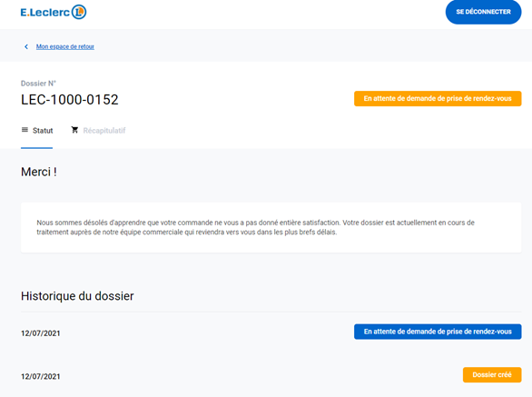Click the E.Leclerc wordmark logo
532x397 pixels.
point(45,12)
